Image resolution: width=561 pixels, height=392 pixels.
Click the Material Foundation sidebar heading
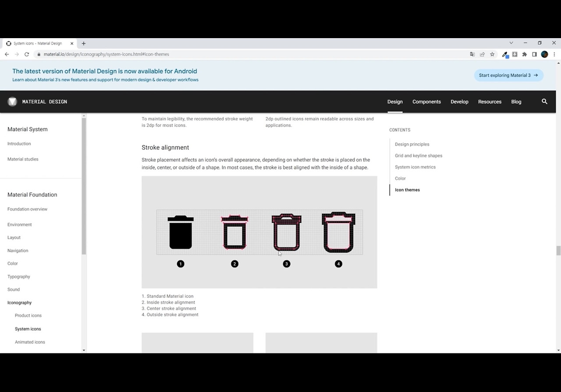coord(32,195)
